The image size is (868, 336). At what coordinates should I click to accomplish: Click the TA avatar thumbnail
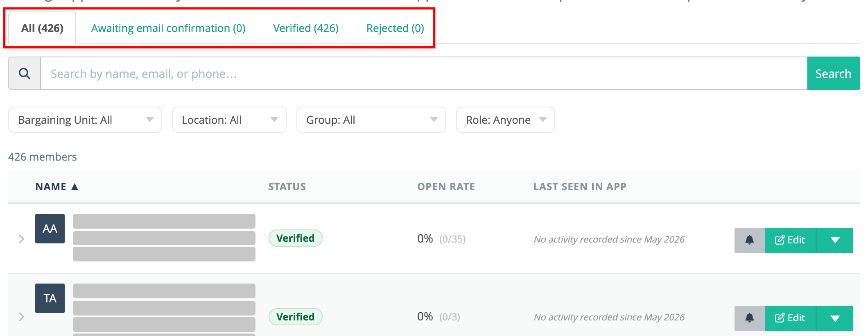point(50,298)
